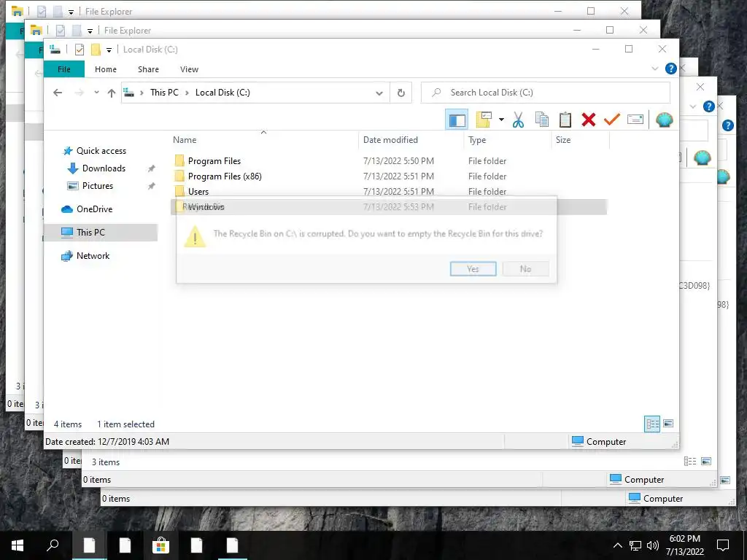Click the Copy icon in toolbar
The width and height of the screenshot is (747, 560).
(x=542, y=120)
